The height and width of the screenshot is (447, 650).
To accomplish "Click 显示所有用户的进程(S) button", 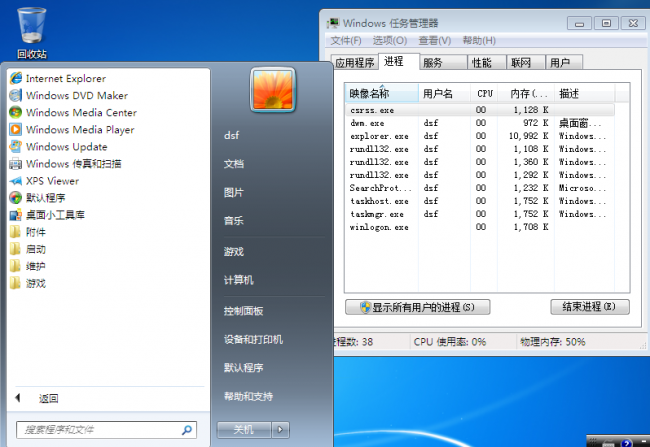I will click(x=417, y=307).
